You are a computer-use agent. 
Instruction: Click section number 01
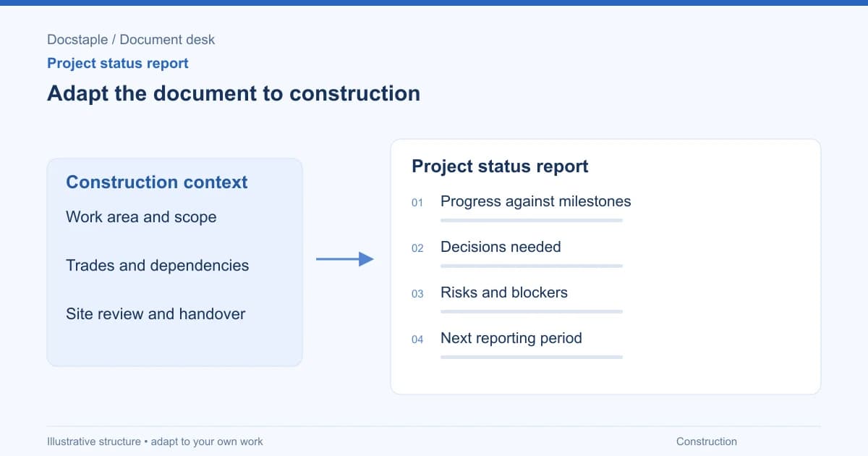[x=417, y=203]
